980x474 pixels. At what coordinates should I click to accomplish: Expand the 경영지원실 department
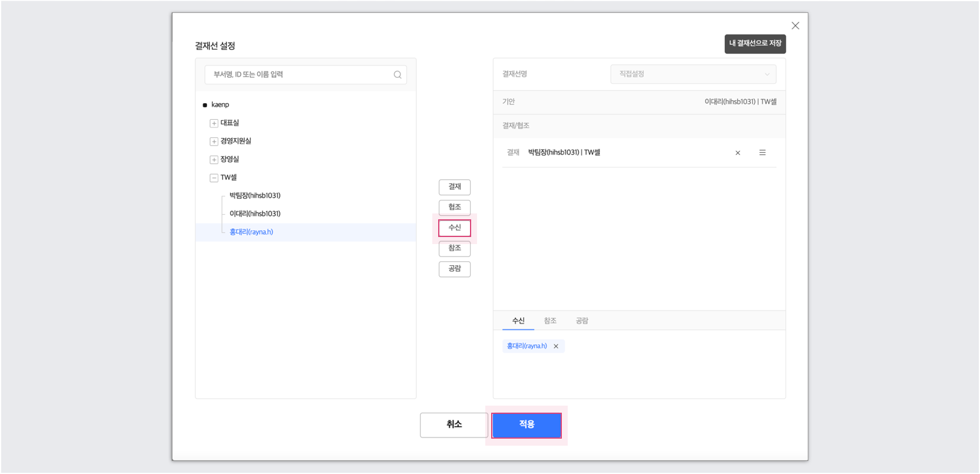point(214,141)
